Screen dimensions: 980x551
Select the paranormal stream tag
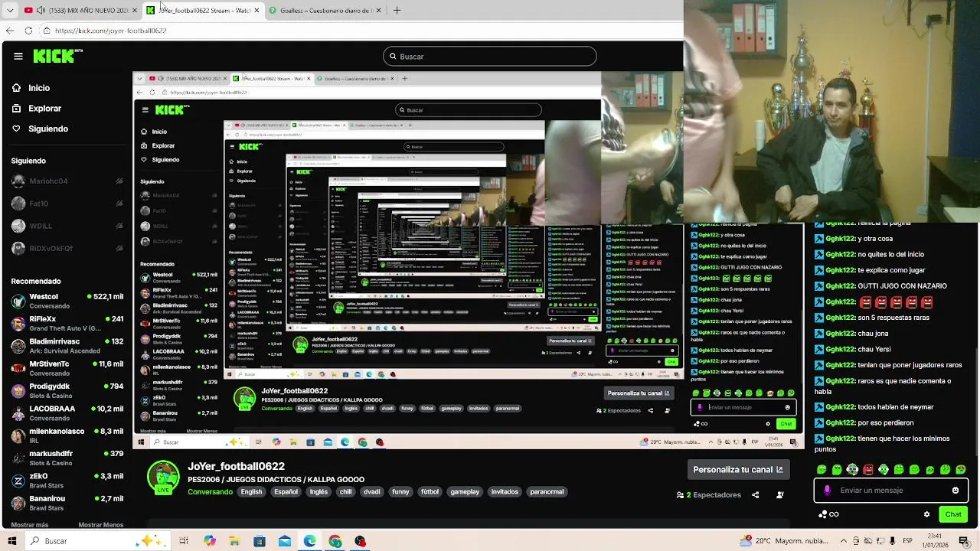coord(547,492)
